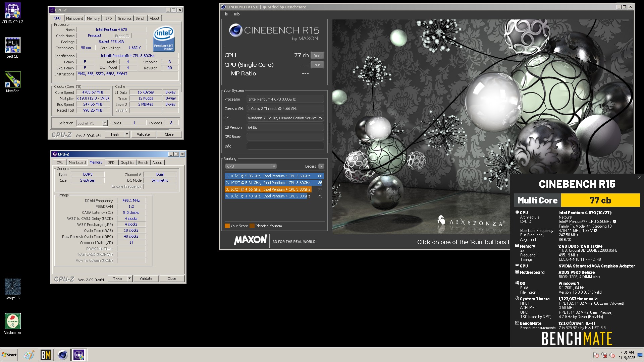Click the Memory icon in BenchMate panel
Viewport: 644px width, 362px height.
coord(517,246)
